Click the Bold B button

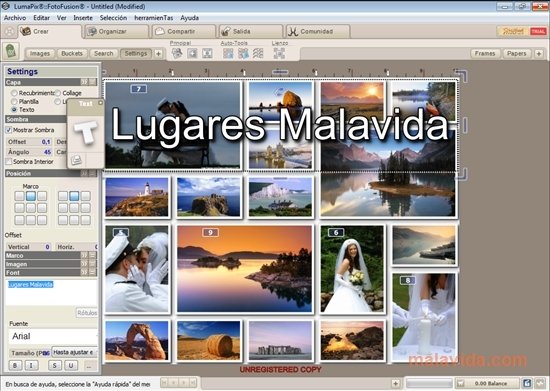coord(15,365)
